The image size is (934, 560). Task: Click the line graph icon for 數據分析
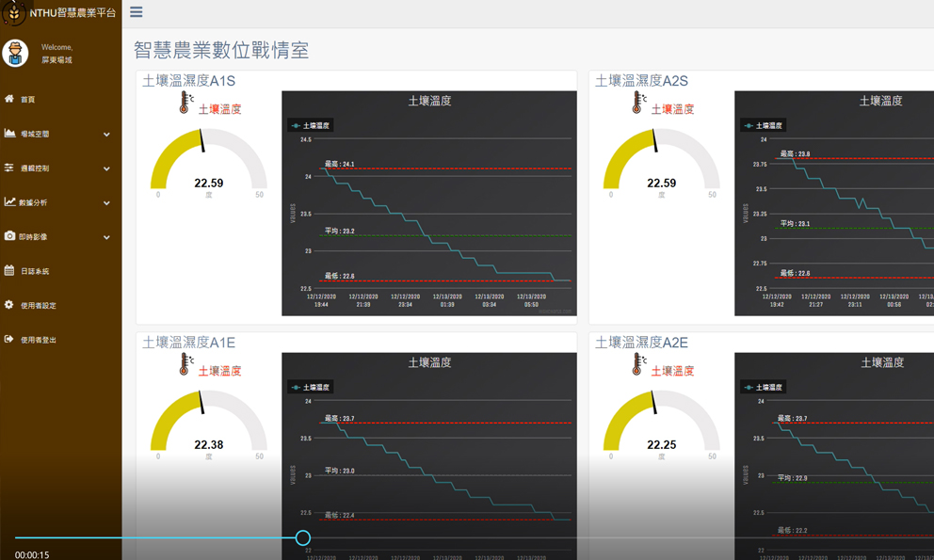(9, 202)
